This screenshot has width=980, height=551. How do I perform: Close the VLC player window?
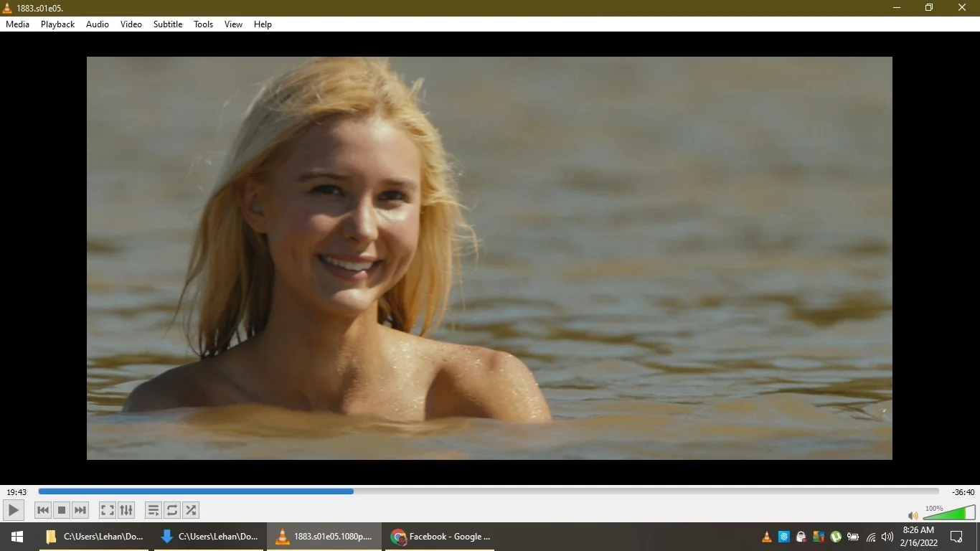coord(963,8)
